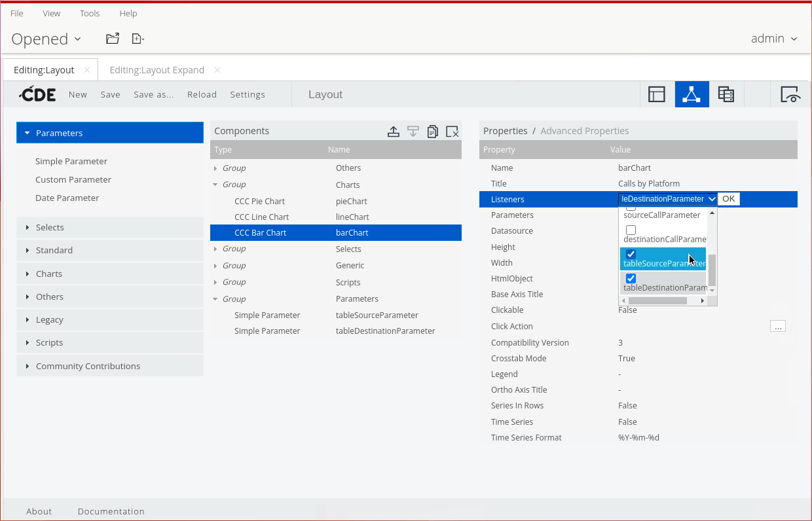The width and height of the screenshot is (812, 521).
Task: Expand the Selects category in sidebar
Action: [x=50, y=227]
